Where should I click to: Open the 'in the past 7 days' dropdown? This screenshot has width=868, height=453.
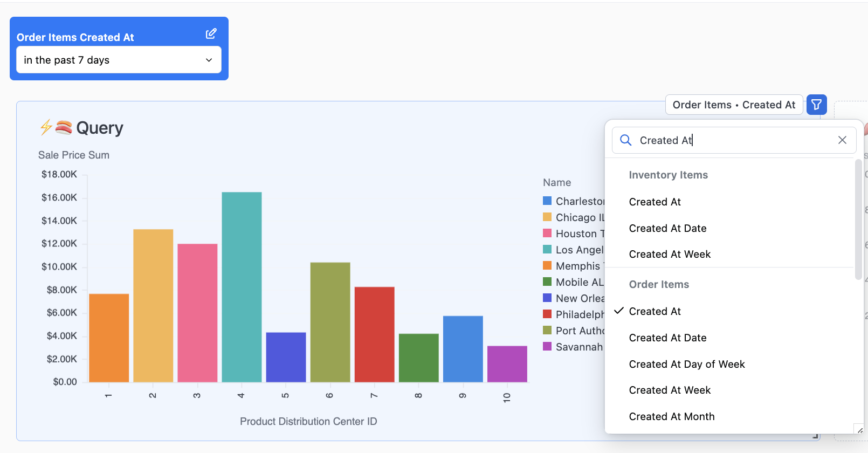(119, 60)
